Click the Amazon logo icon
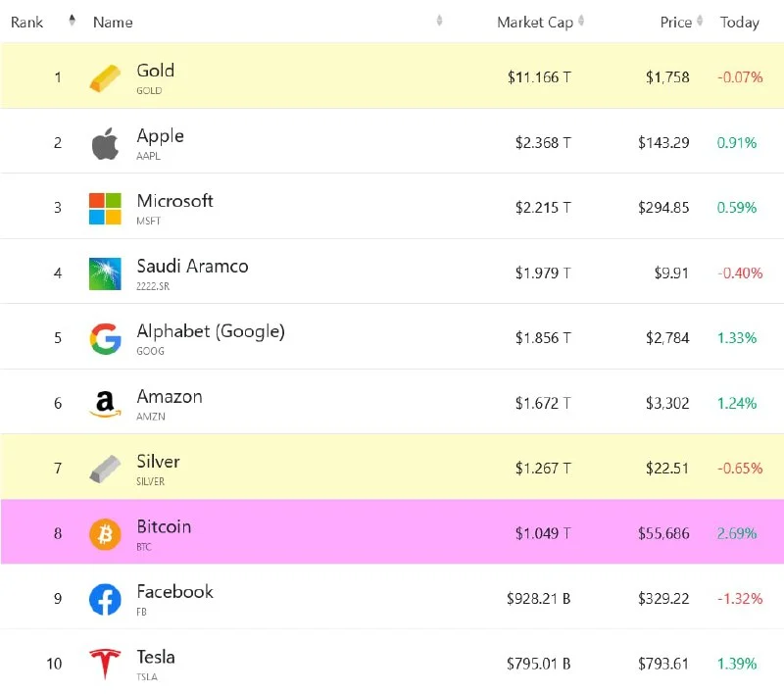Viewport: 784px width, 694px height. [x=105, y=403]
